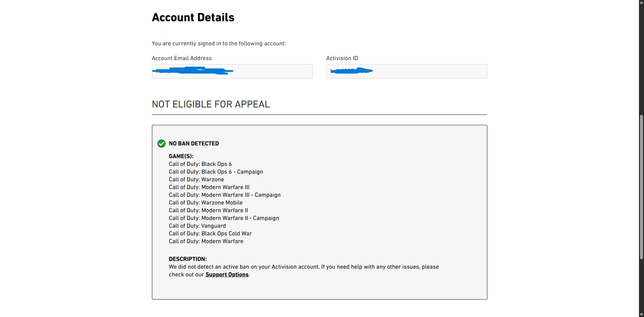This screenshot has height=317, width=644.
Task: Click the Black Ops Cold War entry
Action: (210, 234)
